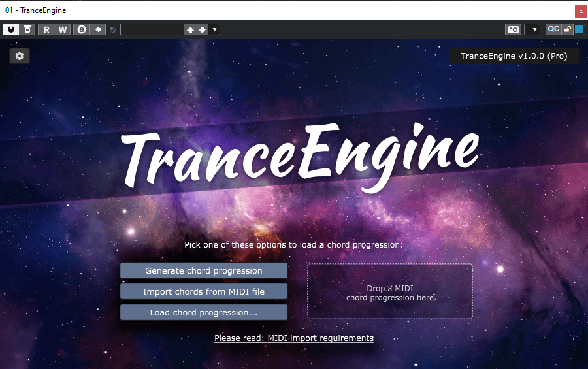Enable Write automation (W) button
This screenshot has height=369, width=588.
click(x=63, y=29)
